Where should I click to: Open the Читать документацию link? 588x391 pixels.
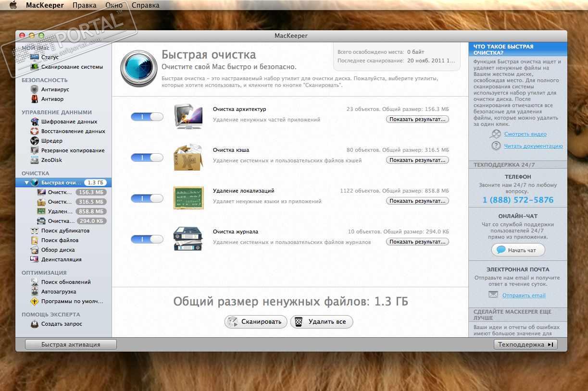[533, 146]
